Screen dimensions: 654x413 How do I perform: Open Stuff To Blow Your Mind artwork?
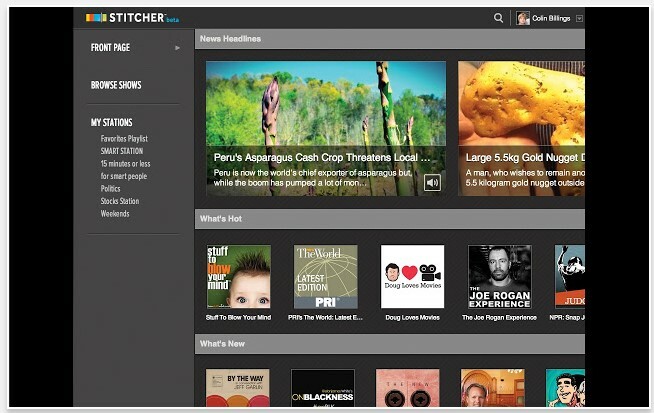[239, 277]
